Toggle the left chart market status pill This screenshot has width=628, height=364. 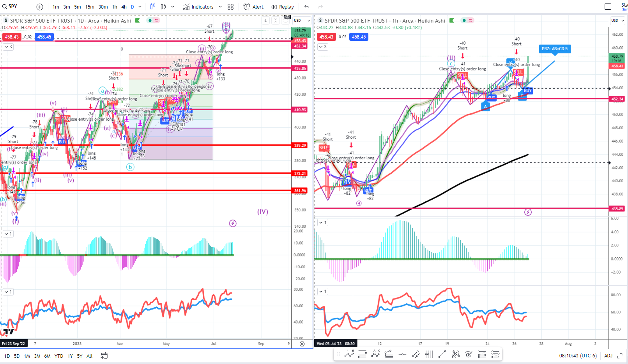[x=153, y=21]
